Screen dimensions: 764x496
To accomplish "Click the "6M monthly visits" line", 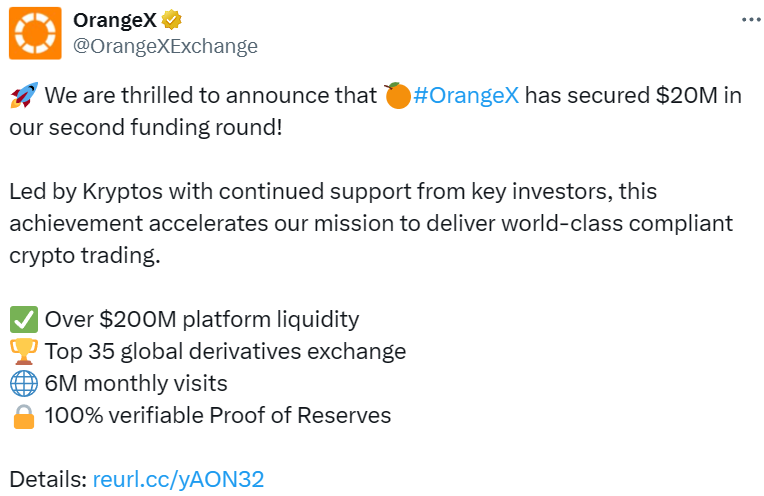I will tap(136, 383).
